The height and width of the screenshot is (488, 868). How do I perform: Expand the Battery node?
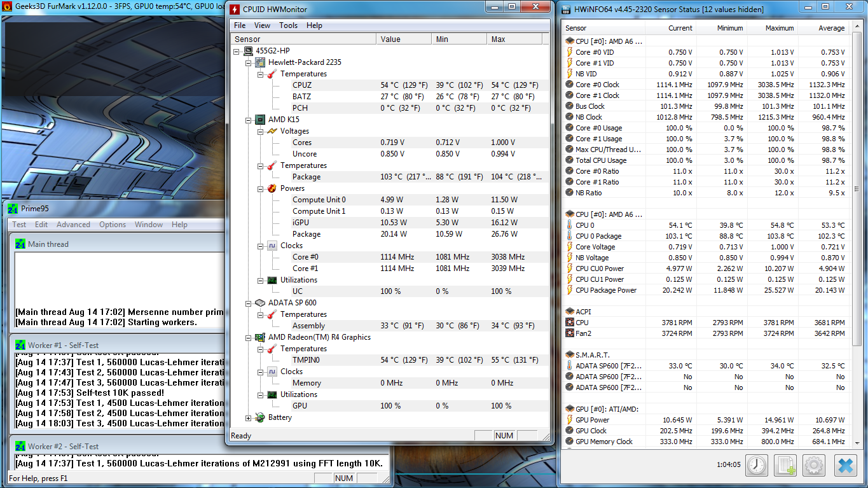[x=249, y=417]
